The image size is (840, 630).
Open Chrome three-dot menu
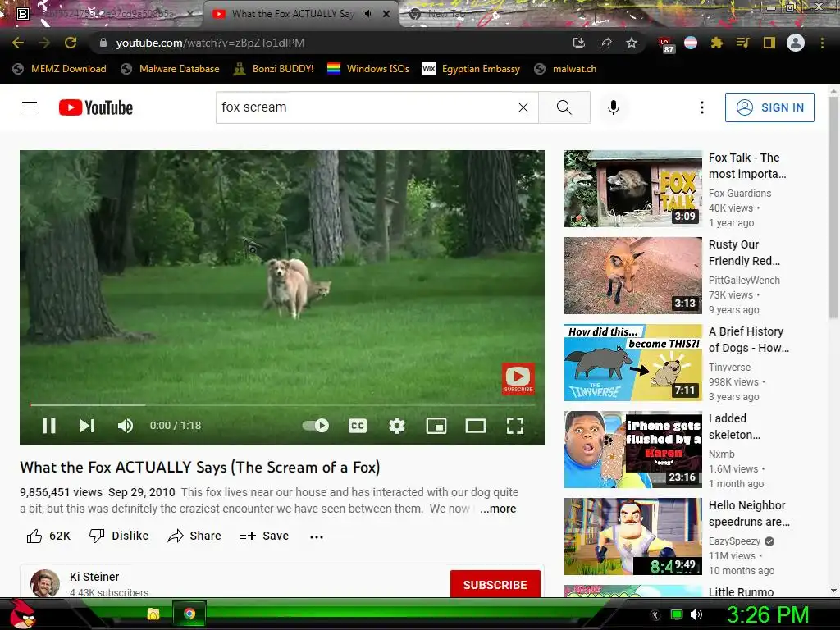point(822,43)
